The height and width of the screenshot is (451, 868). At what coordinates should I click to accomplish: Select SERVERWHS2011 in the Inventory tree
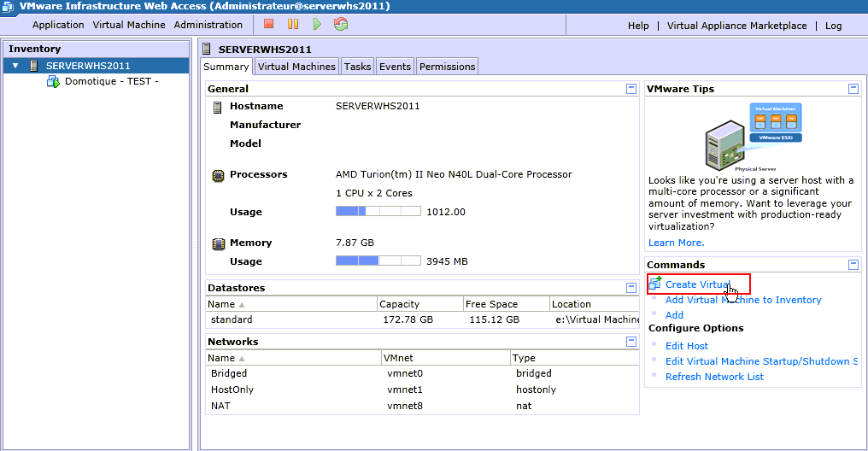[x=97, y=66]
